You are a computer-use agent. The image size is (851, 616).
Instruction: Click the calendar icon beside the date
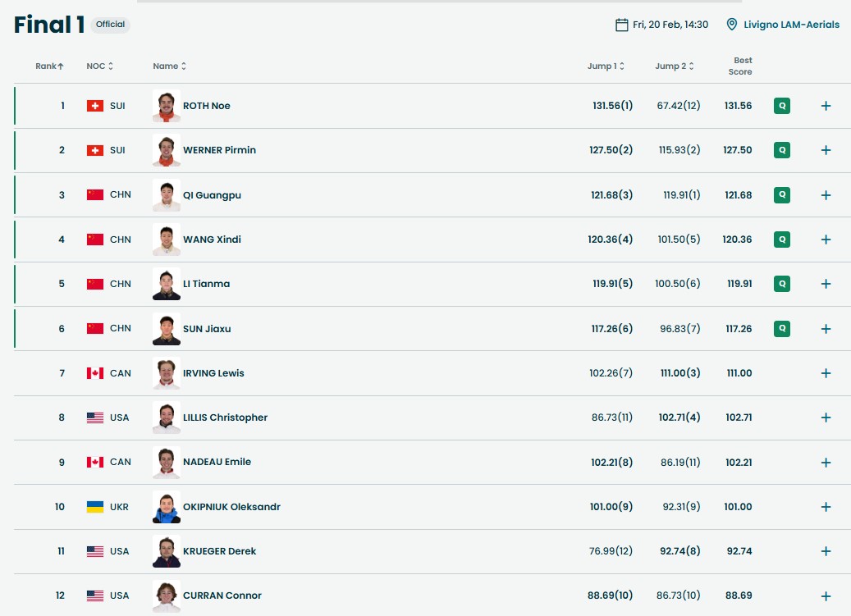[622, 25]
